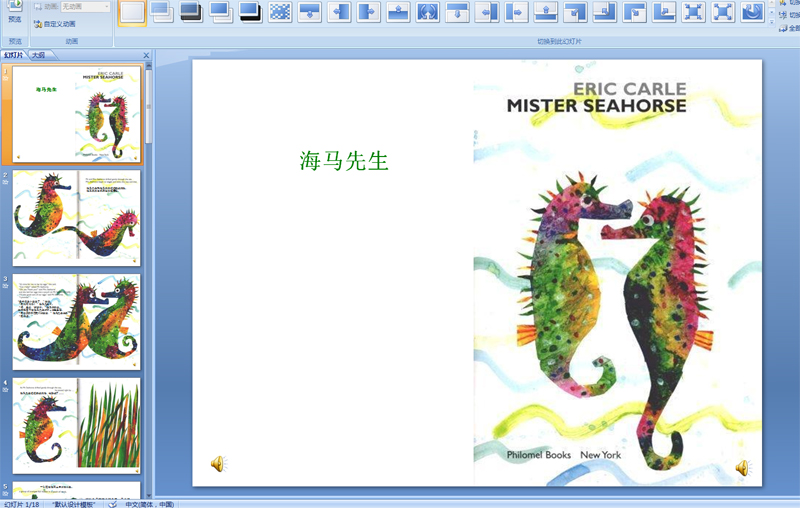
Task: Apply the Wipe Left transition
Action: 339,12
